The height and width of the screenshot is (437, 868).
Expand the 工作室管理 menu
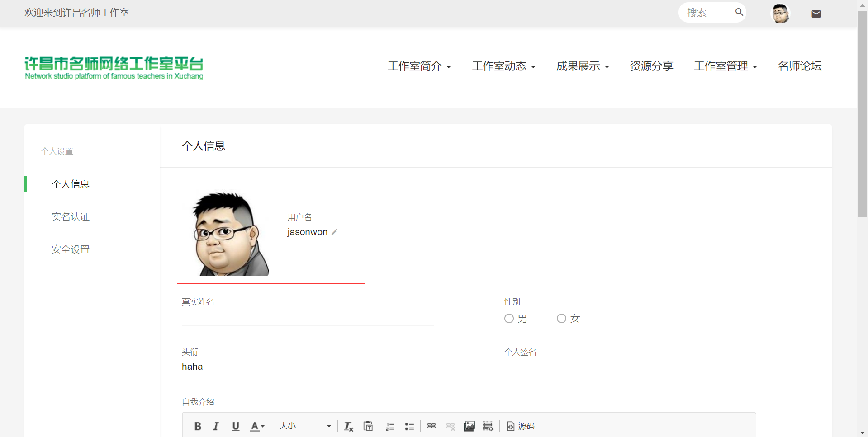click(726, 66)
